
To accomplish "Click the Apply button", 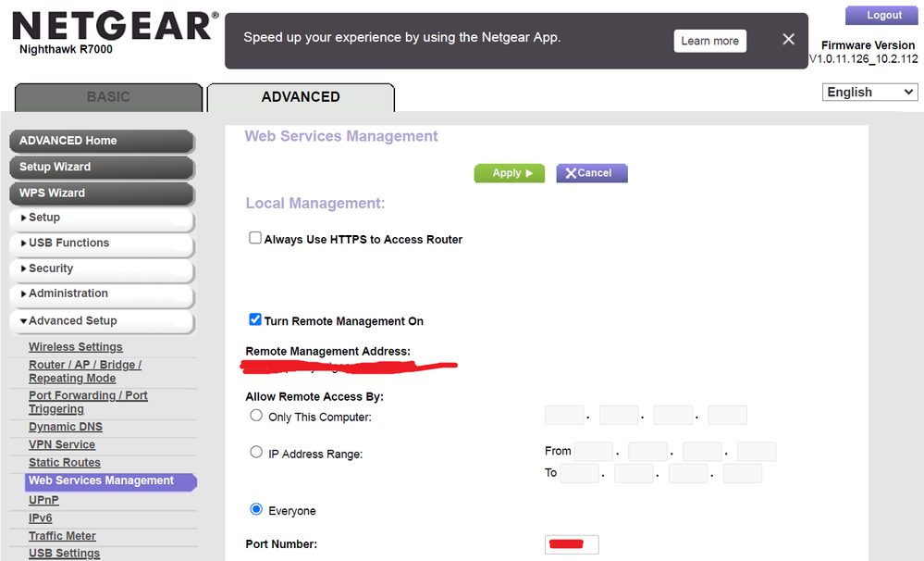I will (509, 173).
